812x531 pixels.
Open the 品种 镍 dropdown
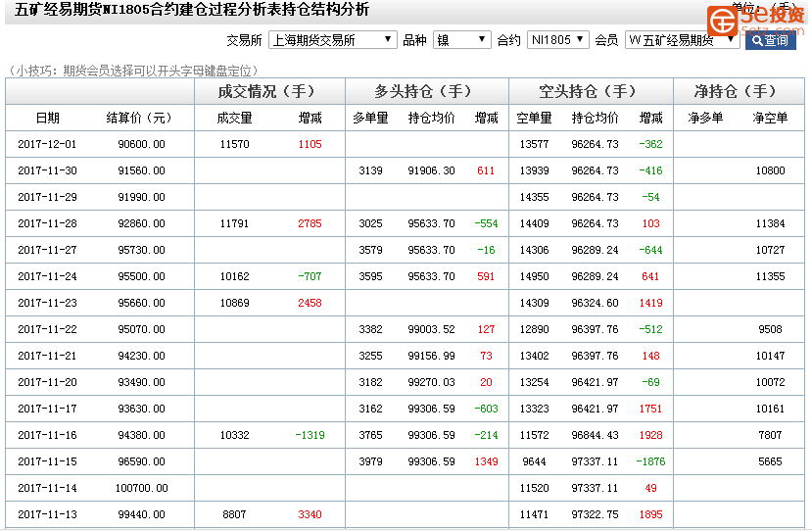(x=461, y=40)
